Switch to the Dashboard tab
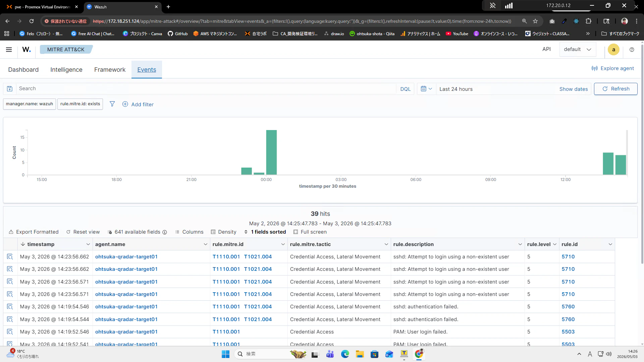This screenshot has height=362, width=644. (23, 70)
